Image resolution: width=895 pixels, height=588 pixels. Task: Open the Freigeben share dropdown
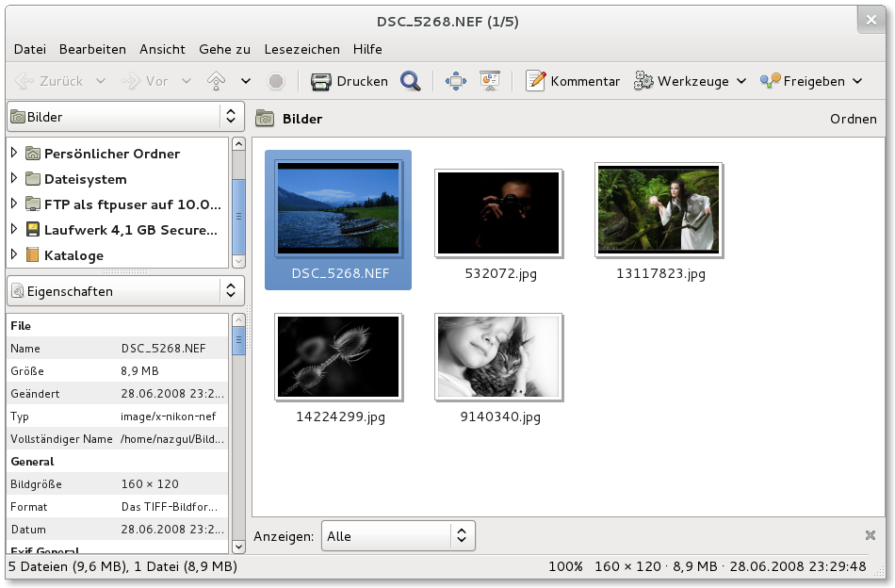point(811,81)
